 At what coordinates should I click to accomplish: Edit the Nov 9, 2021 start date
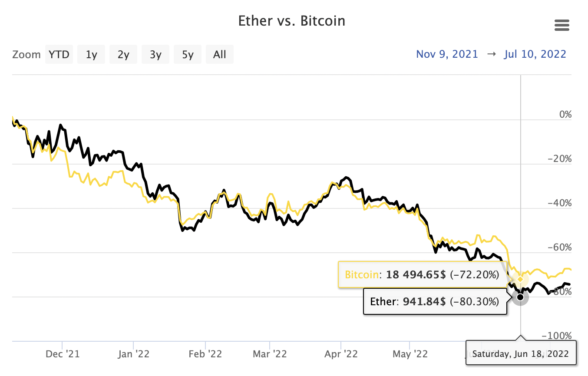point(447,54)
